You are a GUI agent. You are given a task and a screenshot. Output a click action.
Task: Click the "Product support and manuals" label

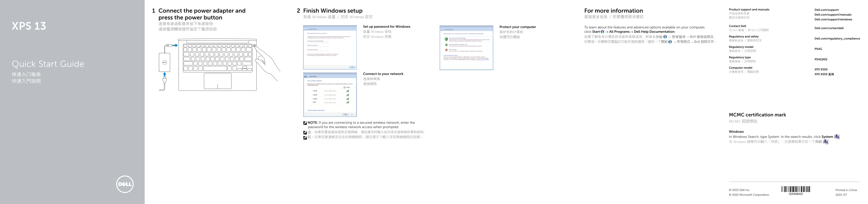pos(749,9)
